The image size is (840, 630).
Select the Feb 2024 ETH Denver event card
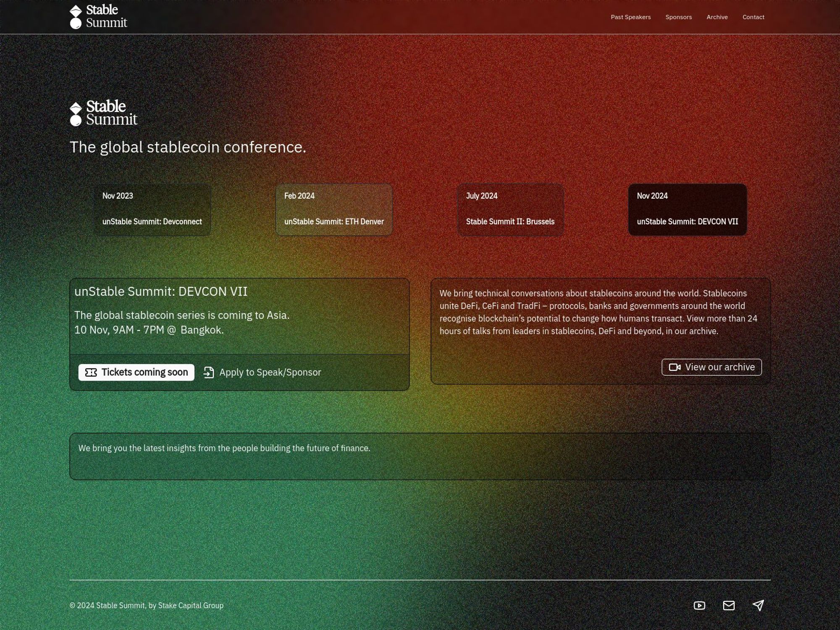click(x=333, y=209)
